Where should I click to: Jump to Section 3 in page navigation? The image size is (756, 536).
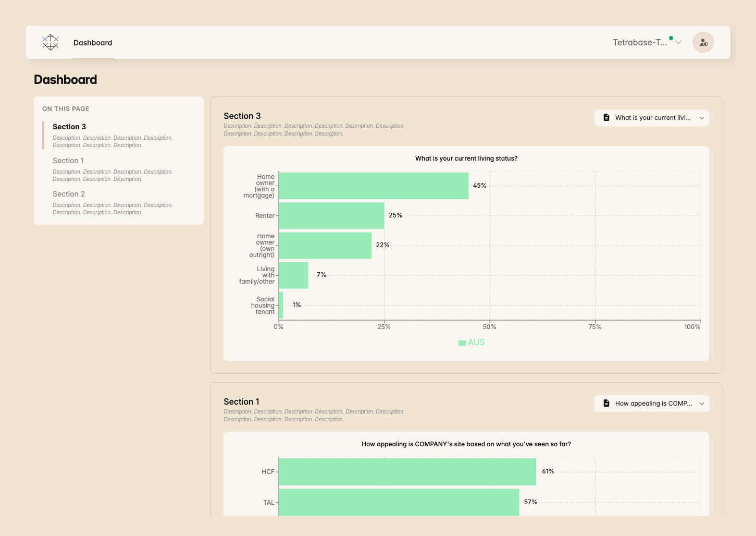point(69,127)
